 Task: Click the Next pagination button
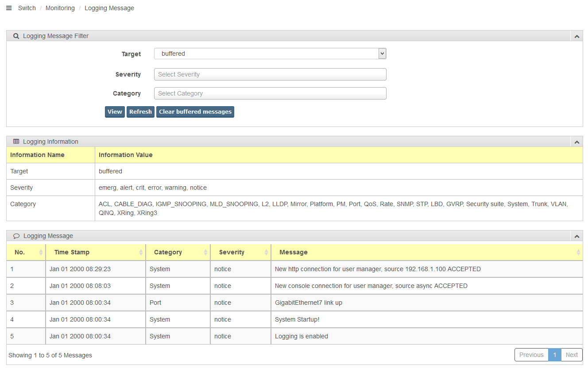point(572,355)
